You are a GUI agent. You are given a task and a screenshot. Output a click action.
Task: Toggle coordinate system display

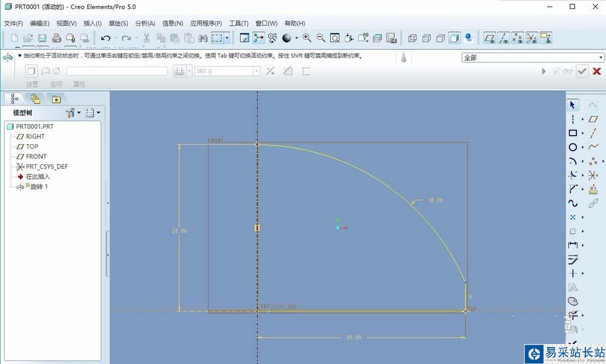pos(532,38)
